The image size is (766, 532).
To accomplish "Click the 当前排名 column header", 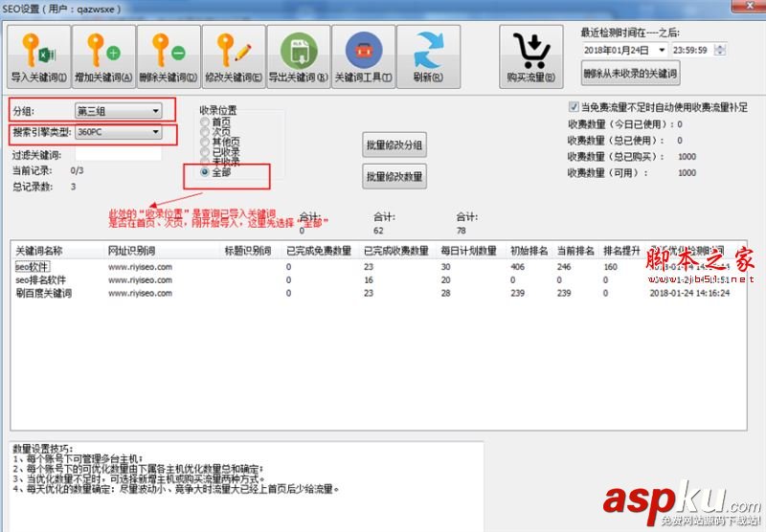I will (575, 251).
